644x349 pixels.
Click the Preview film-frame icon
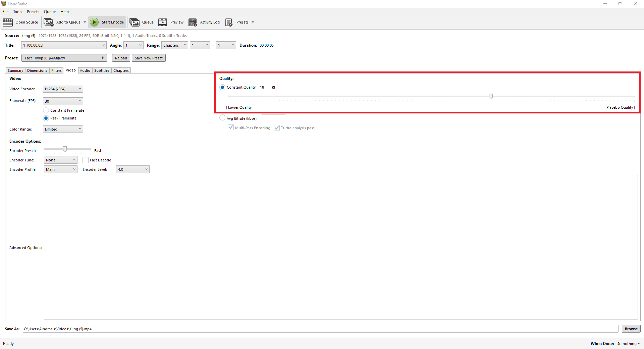tap(163, 22)
